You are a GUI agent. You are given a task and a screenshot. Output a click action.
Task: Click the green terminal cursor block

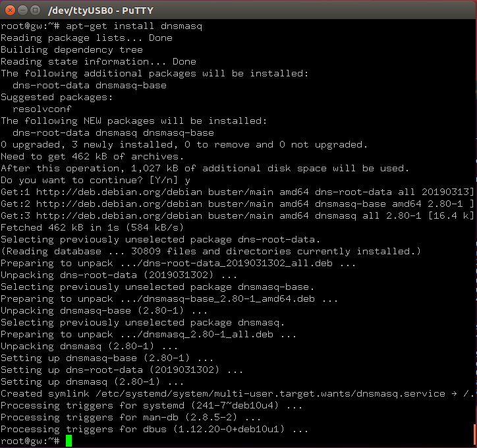(x=69, y=441)
